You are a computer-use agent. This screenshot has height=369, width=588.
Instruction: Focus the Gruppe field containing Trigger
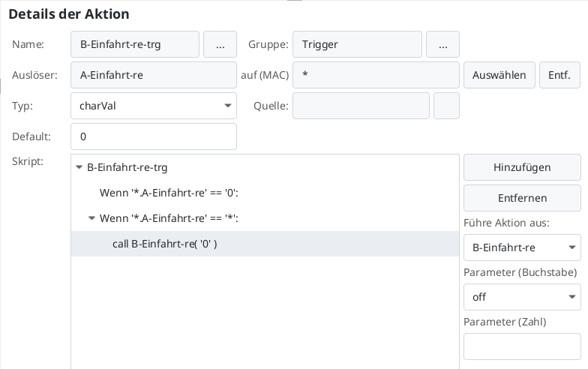click(357, 44)
